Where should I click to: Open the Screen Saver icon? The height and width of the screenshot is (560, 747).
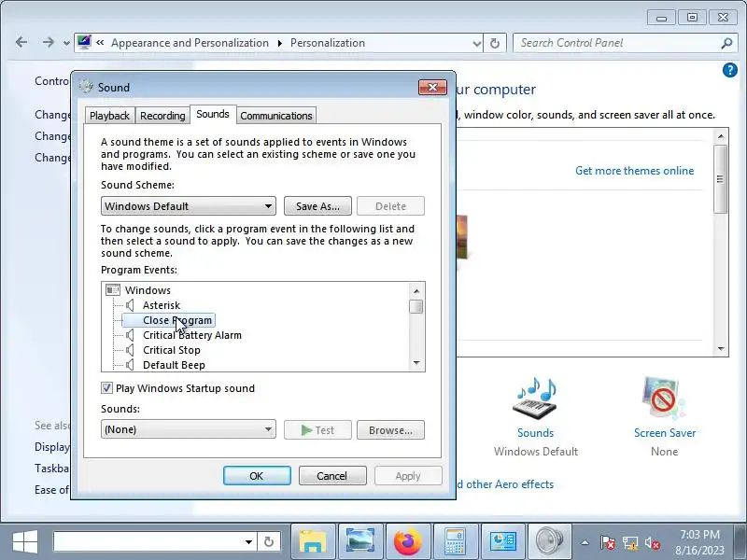tap(664, 399)
